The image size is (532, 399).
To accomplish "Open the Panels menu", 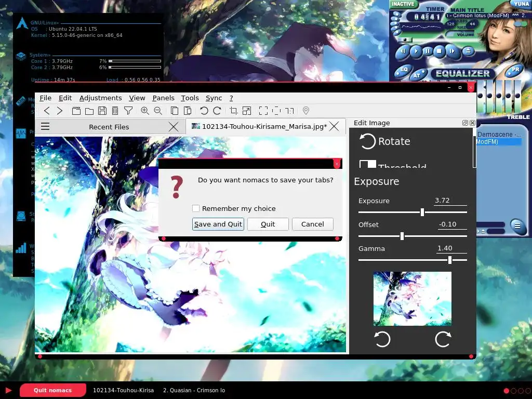I will (163, 98).
